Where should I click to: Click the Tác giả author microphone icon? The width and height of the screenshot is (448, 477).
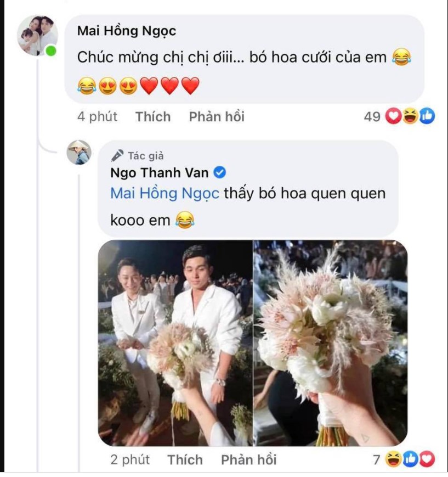click(117, 155)
